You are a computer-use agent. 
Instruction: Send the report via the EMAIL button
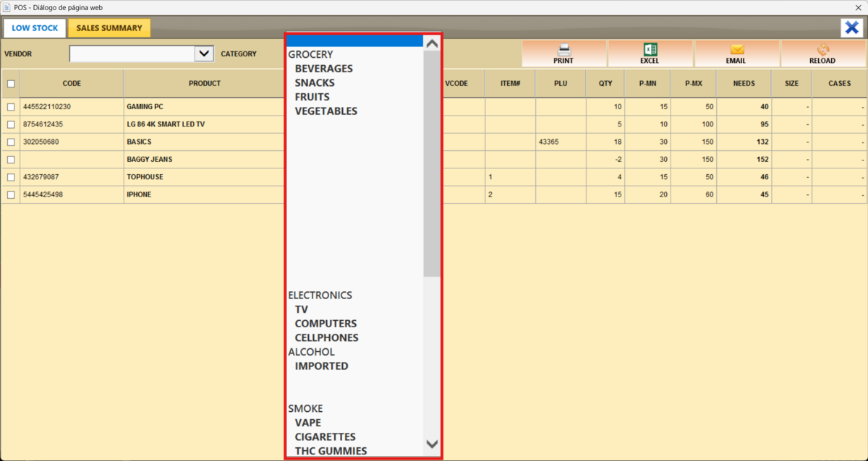click(736, 53)
